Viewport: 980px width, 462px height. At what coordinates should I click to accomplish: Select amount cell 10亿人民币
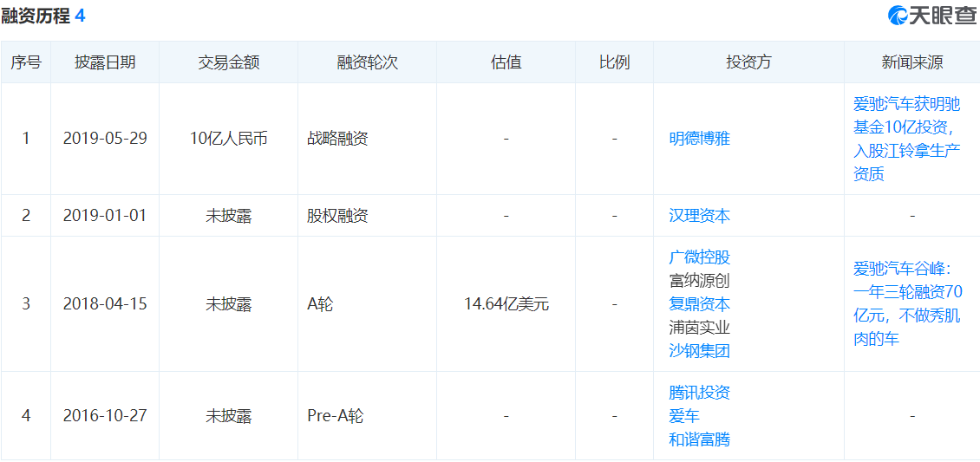pos(229,139)
